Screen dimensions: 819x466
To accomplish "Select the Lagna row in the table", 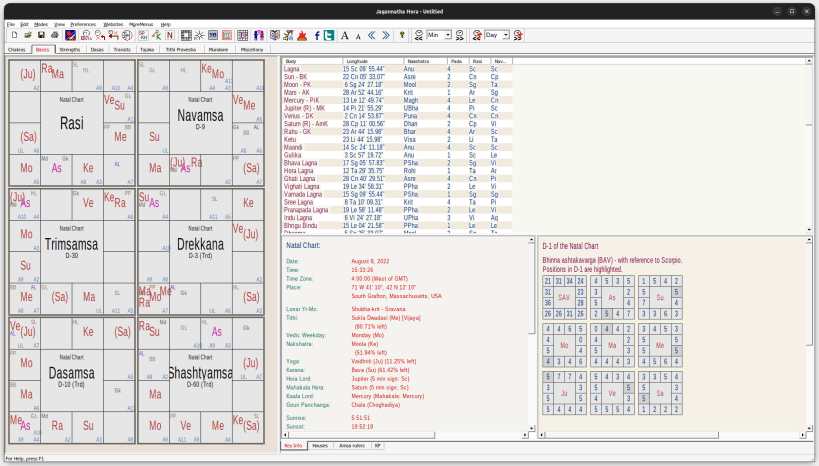I will click(x=397, y=69).
